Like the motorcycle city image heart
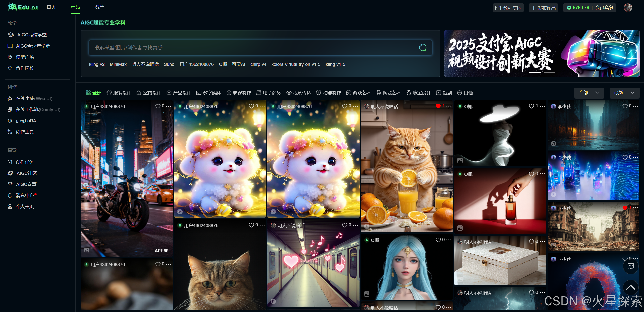The image size is (644, 312). click(158, 106)
